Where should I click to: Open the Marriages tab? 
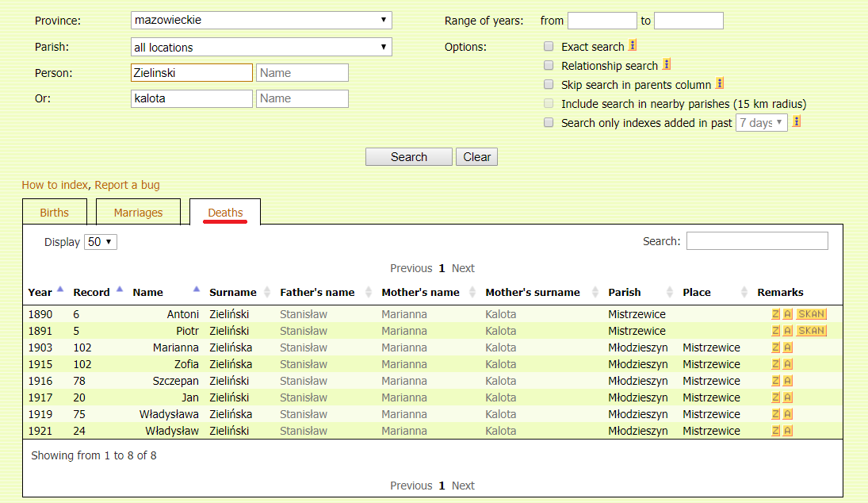click(x=138, y=213)
